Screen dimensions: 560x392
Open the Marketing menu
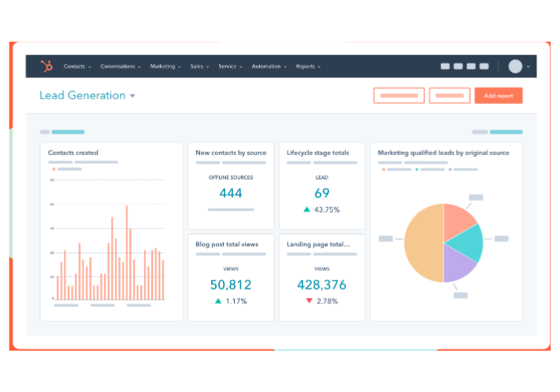(165, 67)
